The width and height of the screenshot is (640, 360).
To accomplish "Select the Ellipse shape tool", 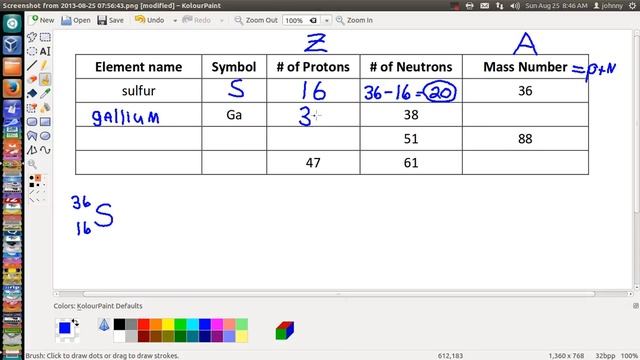I will (45, 136).
